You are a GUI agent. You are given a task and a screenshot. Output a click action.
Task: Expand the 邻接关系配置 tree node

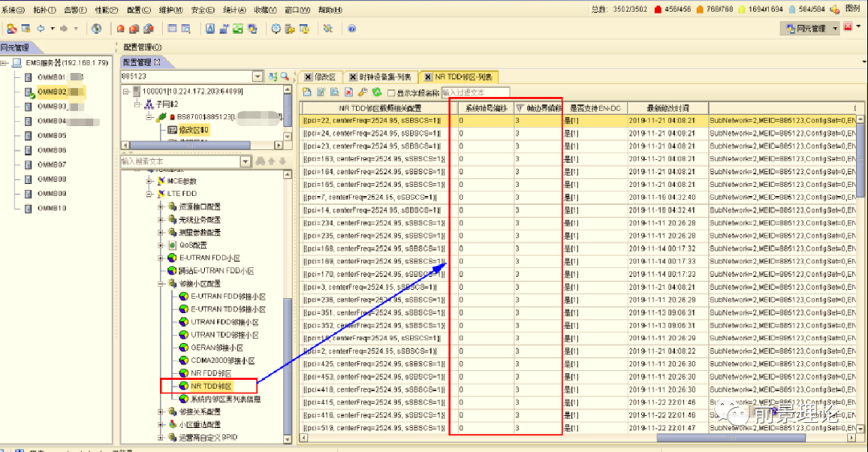click(x=161, y=412)
